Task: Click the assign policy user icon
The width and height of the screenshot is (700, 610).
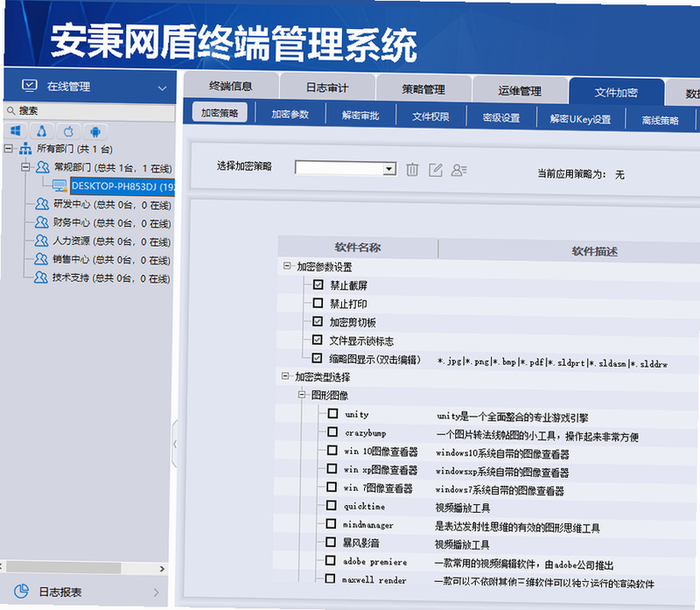Action: pyautogui.click(x=458, y=170)
